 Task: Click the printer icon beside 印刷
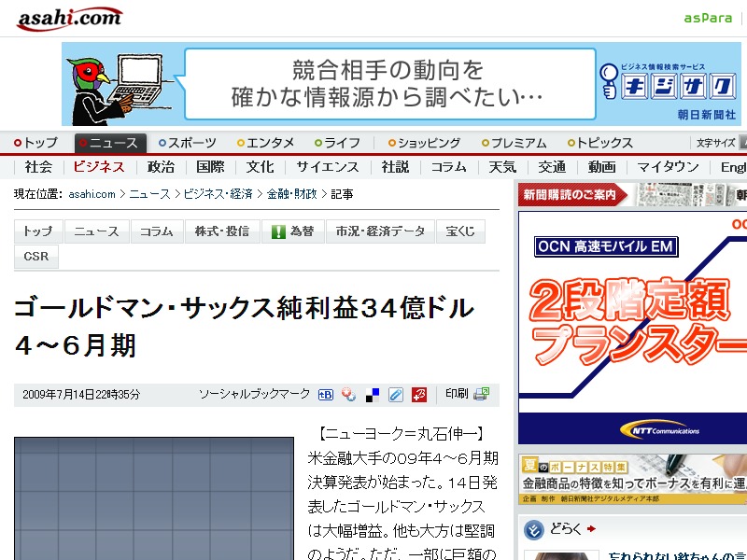482,394
